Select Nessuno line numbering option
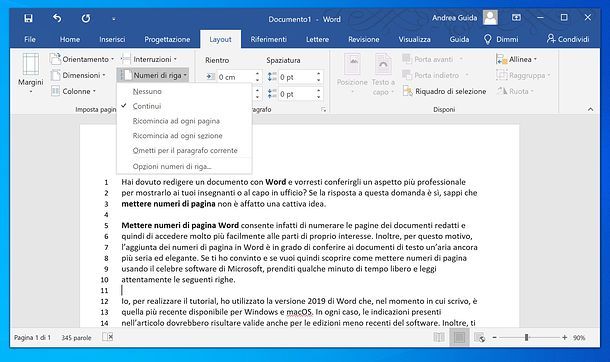The image size is (610, 362). click(147, 91)
